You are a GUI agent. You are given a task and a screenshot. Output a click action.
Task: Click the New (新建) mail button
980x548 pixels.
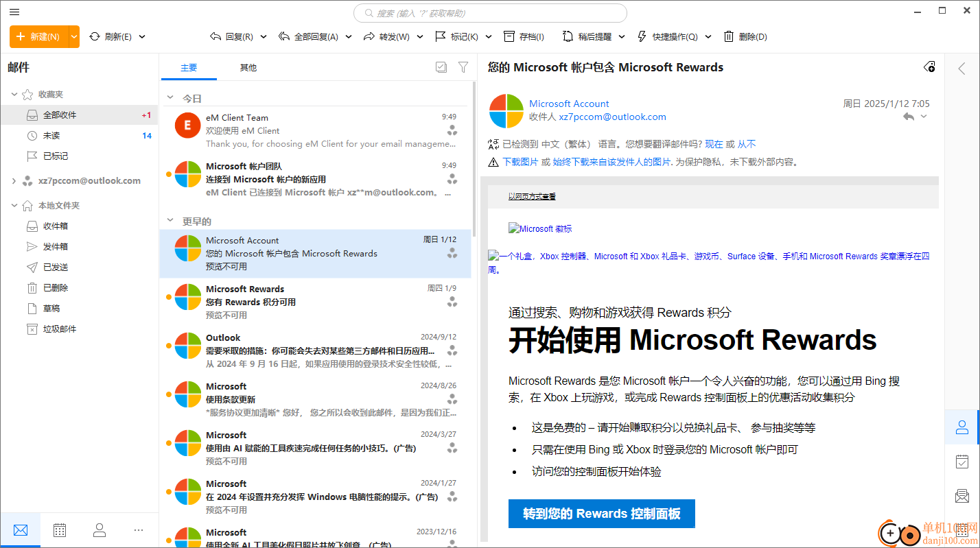(x=39, y=36)
